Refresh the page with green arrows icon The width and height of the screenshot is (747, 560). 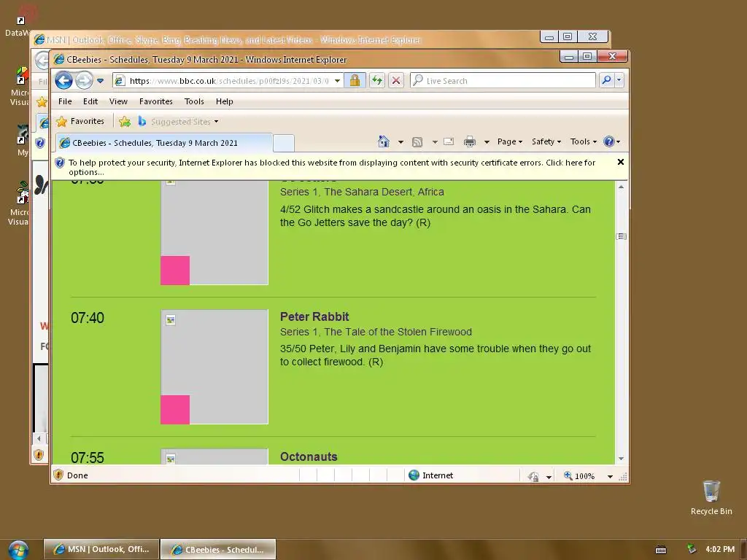377,80
